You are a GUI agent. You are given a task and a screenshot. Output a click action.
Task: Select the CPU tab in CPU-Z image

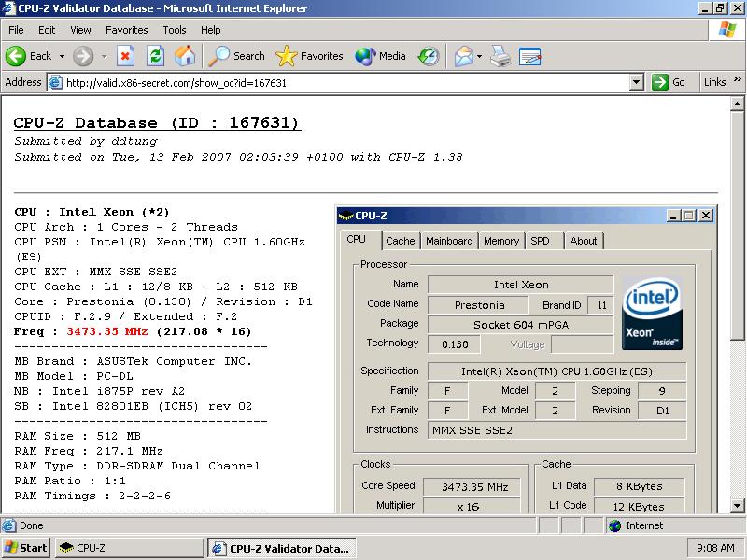[x=357, y=240]
